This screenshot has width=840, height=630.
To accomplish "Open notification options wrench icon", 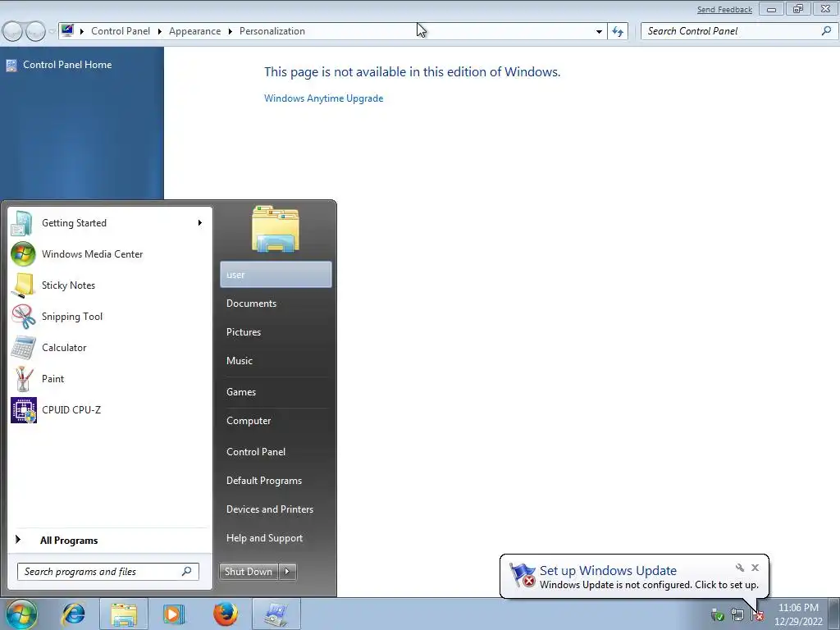I will [740, 568].
